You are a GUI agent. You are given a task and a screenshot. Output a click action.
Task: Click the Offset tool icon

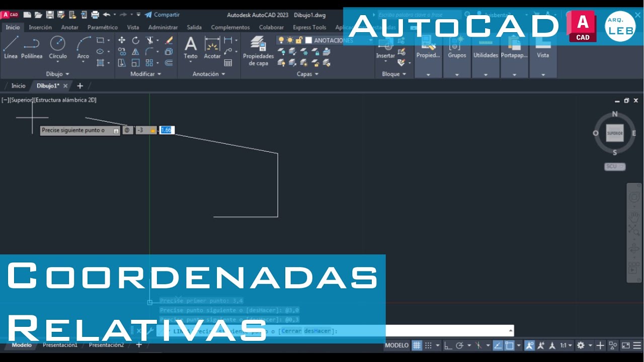169,63
